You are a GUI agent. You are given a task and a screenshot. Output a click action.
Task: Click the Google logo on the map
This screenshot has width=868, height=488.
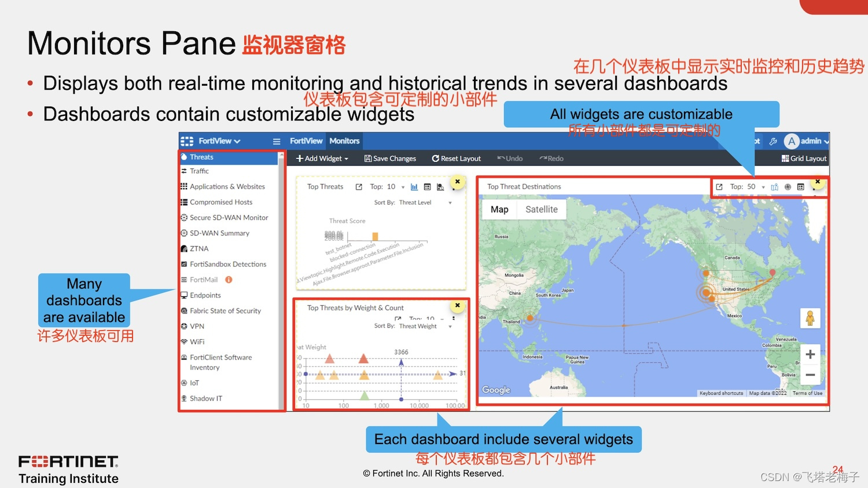point(496,390)
